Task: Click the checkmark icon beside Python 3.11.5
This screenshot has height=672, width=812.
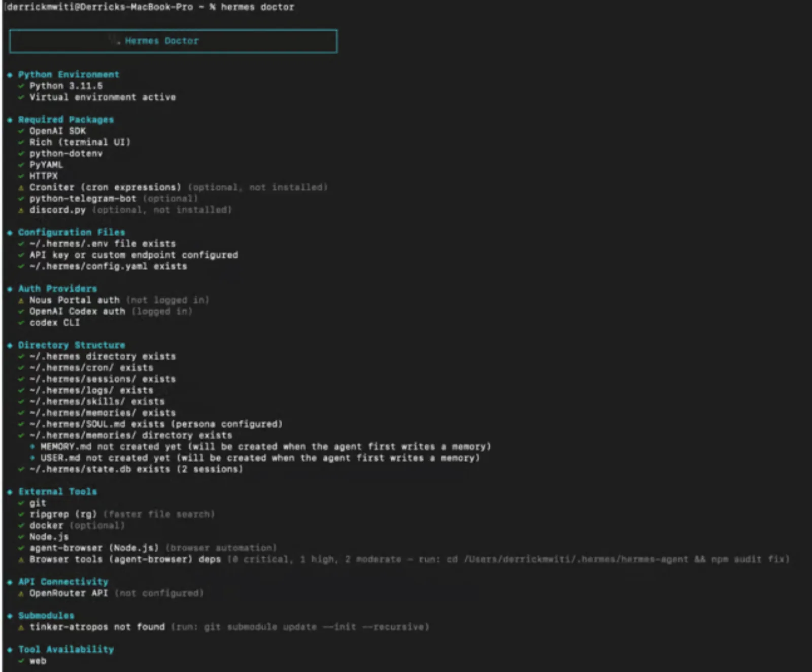Action: 21,86
